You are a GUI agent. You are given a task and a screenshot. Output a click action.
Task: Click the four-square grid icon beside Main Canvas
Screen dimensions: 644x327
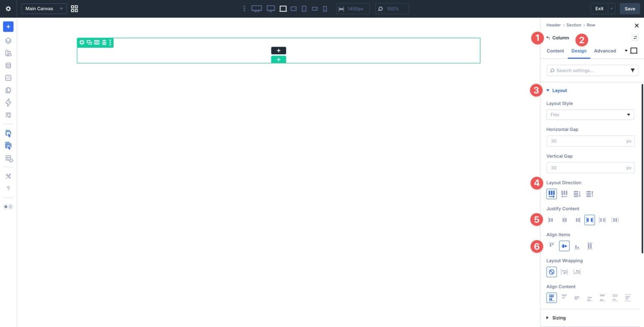click(x=74, y=8)
